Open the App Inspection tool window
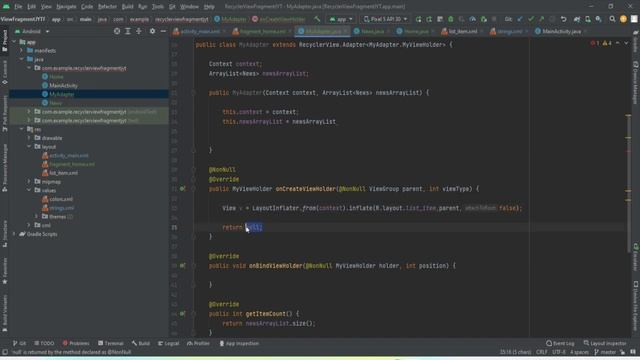The image size is (640, 360). 239,343
